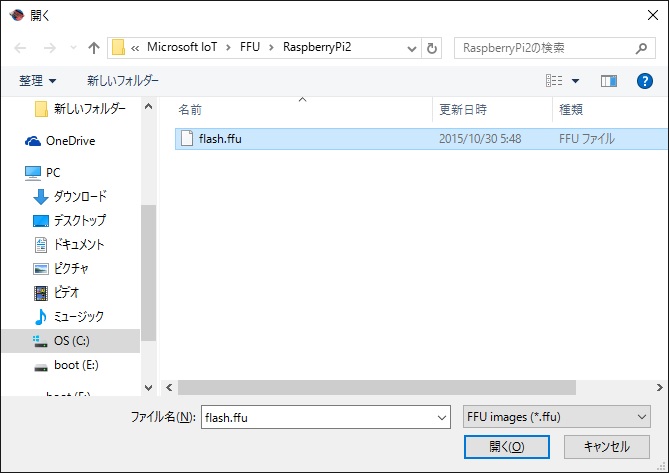
Task: Click the refresh icon beside address bar
Action: 432,48
